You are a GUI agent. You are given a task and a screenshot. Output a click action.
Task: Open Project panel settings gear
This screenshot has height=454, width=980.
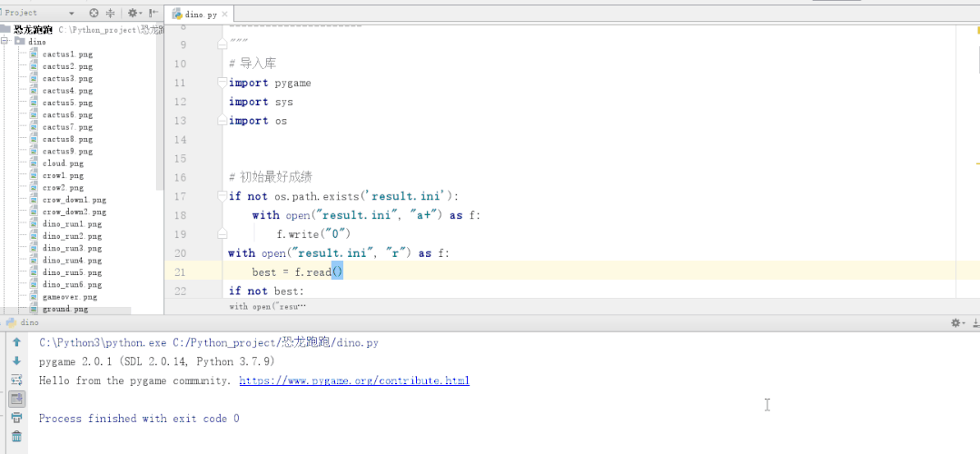134,14
